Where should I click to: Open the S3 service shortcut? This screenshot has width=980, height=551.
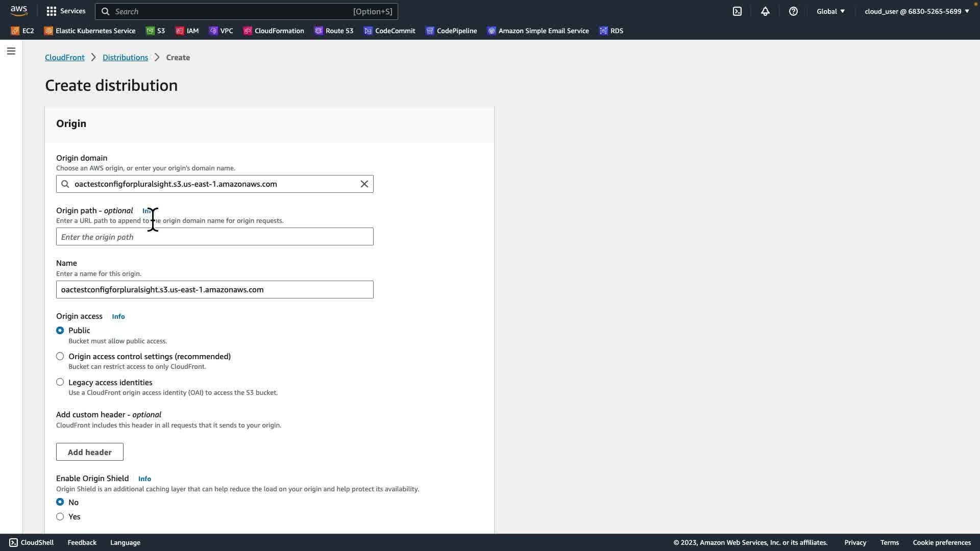(155, 31)
